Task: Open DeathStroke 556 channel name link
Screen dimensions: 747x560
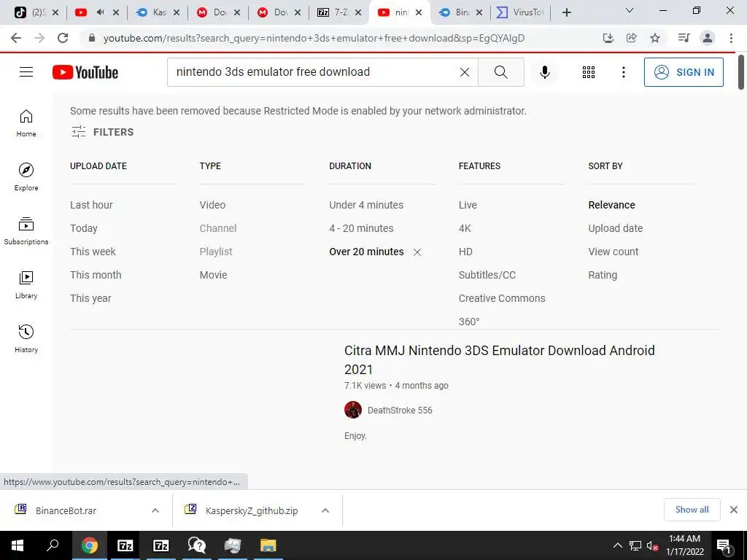Action: point(400,410)
